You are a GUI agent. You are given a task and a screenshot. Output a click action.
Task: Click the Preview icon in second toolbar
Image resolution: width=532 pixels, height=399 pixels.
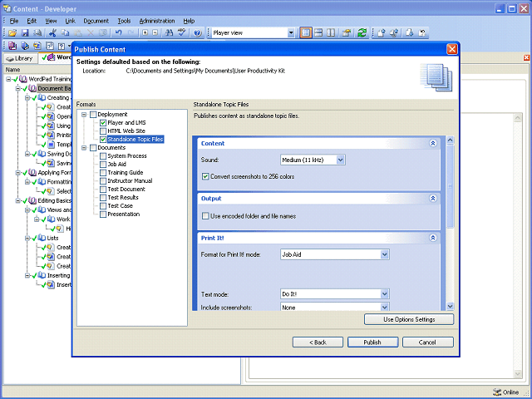pos(25,46)
